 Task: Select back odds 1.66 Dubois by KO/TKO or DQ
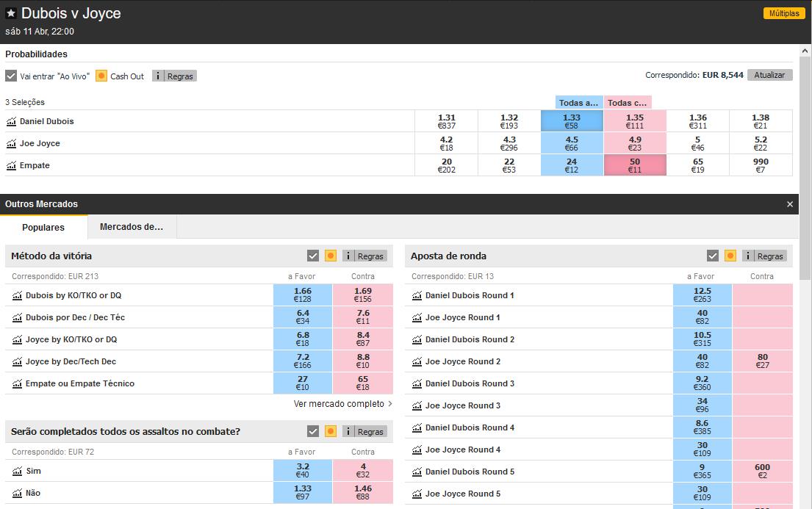click(303, 295)
